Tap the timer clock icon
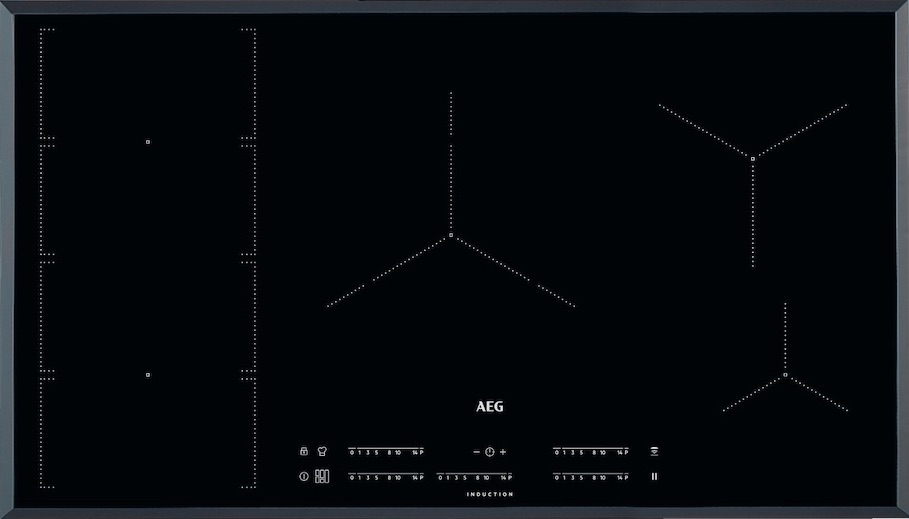The height and width of the screenshot is (519, 909). pyautogui.click(x=490, y=452)
